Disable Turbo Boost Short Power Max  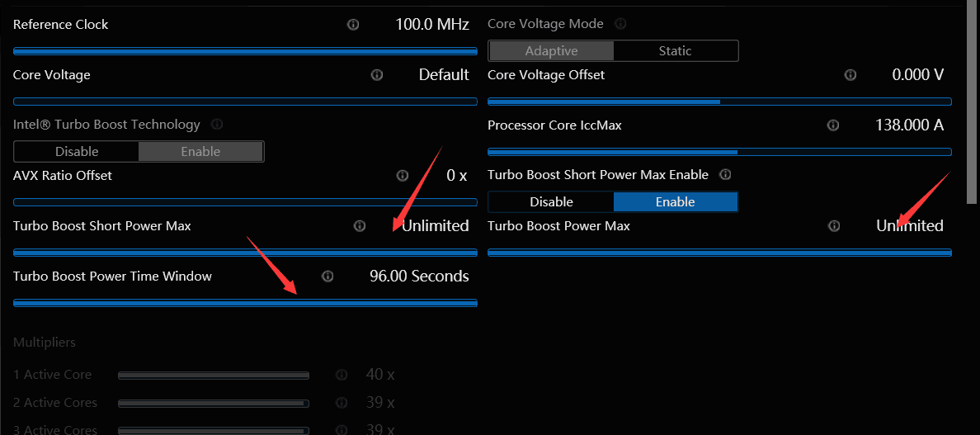(x=551, y=202)
